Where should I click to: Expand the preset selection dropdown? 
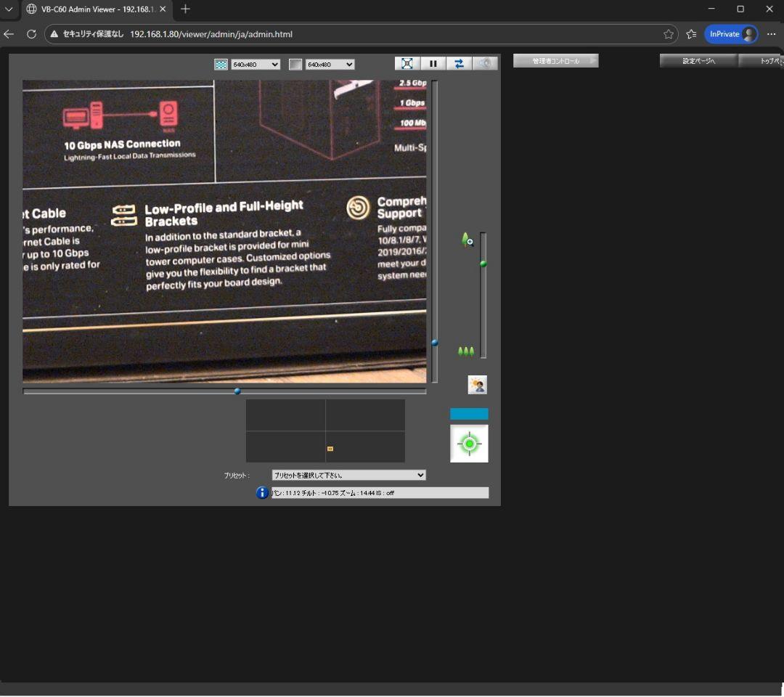click(348, 475)
